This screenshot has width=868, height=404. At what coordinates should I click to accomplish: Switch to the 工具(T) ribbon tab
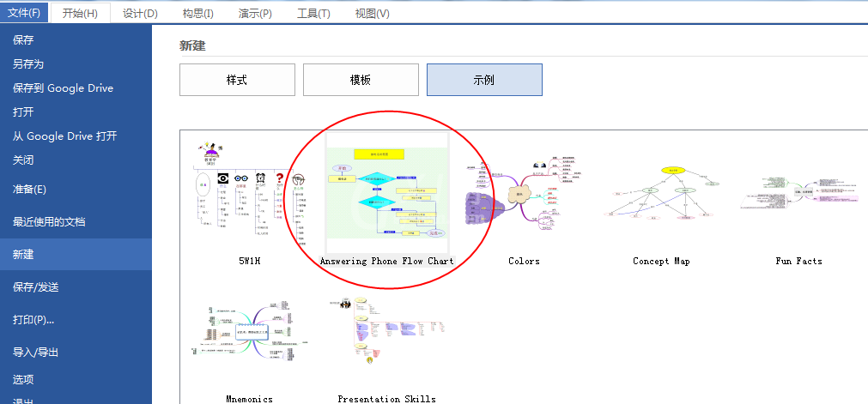tap(313, 13)
